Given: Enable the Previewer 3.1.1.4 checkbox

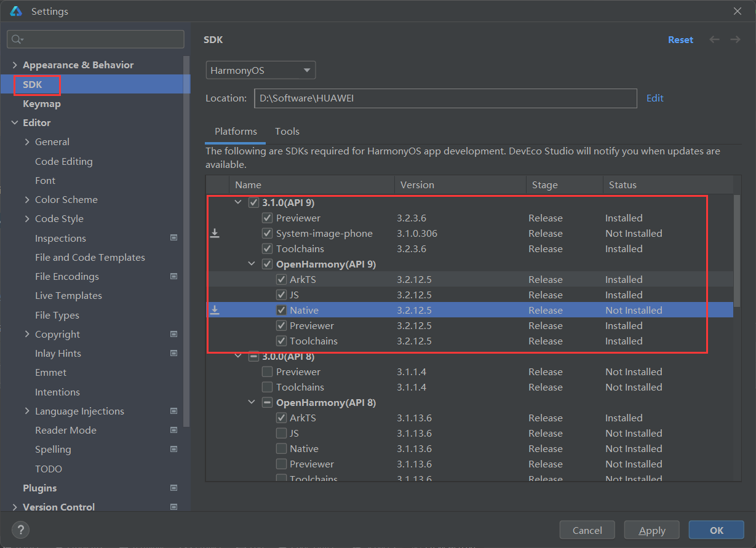Looking at the screenshot, I should click(x=267, y=371).
